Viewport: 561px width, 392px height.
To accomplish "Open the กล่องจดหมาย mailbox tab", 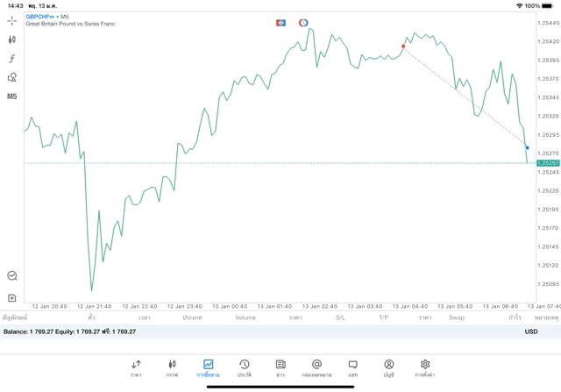I will pos(316,367).
